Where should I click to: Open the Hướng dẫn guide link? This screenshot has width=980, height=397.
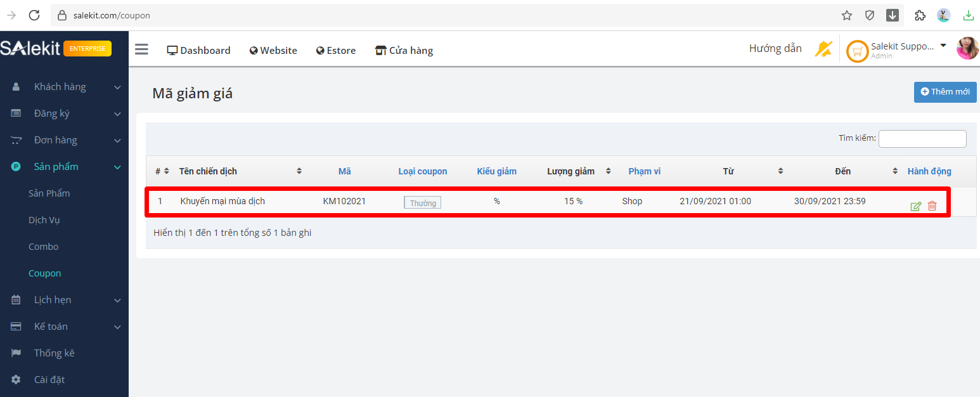(x=775, y=48)
